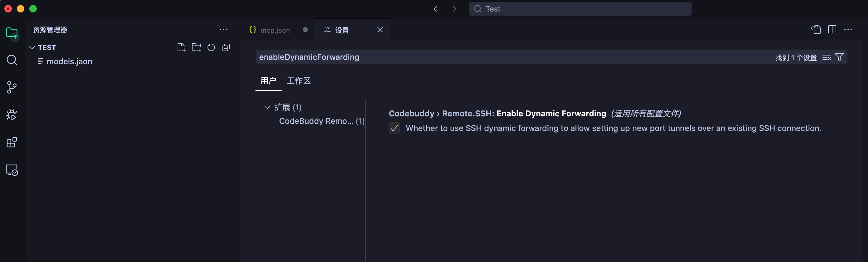The height and width of the screenshot is (262, 868).
Task: Open the Source Control view
Action: (12, 87)
